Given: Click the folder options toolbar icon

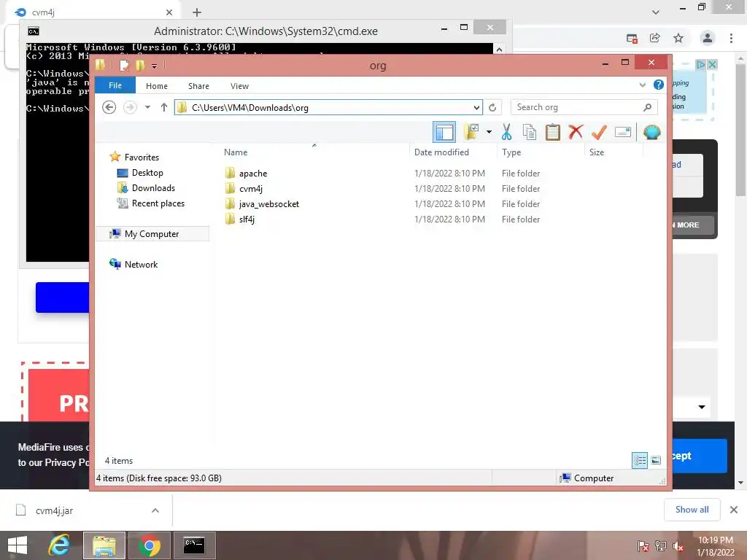Looking at the screenshot, I should pos(471,132).
